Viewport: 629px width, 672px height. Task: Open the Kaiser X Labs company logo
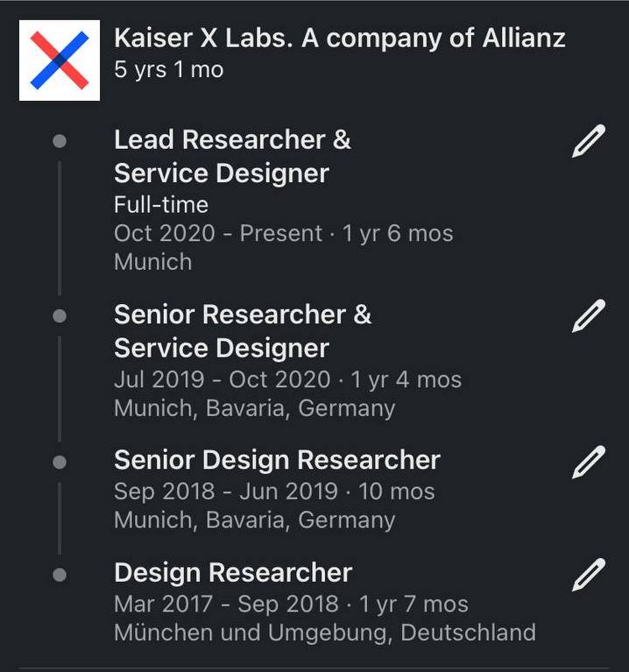[60, 60]
